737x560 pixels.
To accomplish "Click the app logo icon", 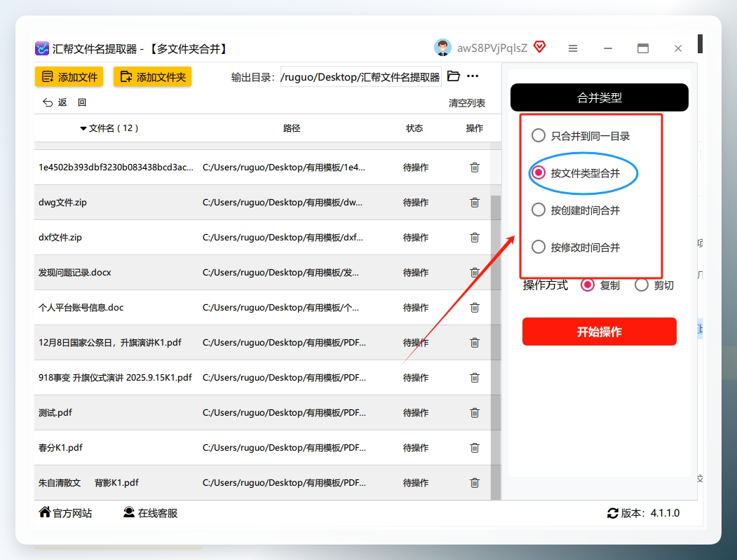I will coord(42,48).
